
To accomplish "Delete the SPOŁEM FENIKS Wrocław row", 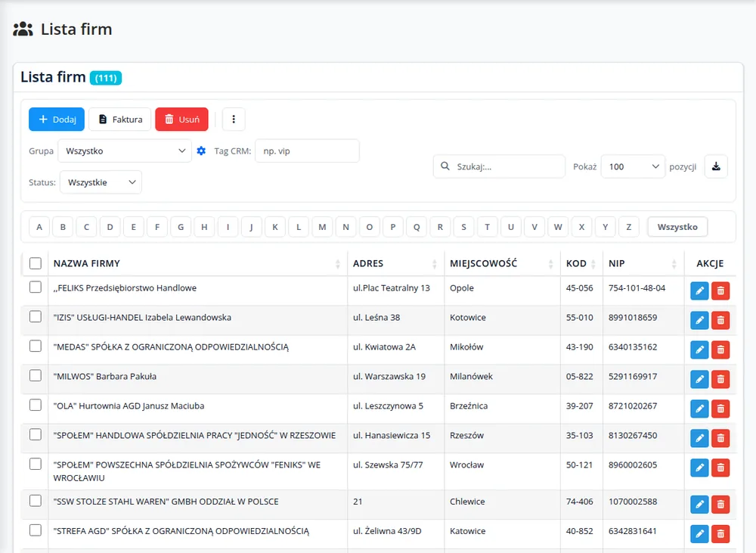I will point(720,468).
